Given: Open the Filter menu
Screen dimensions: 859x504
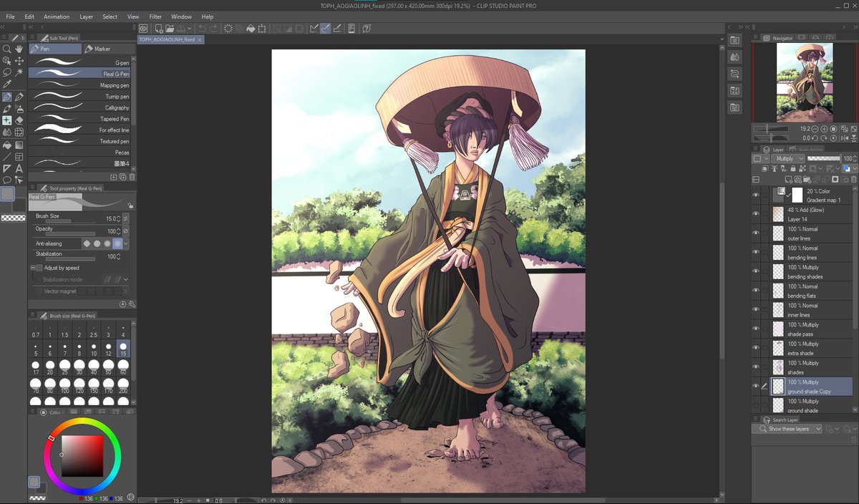Looking at the screenshot, I should click(x=155, y=16).
